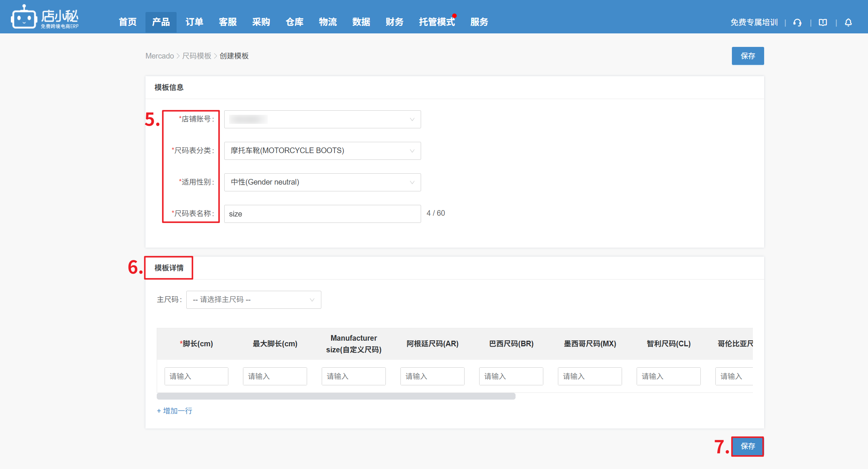Focus the 尺码表名称 text field
Image resolution: width=868 pixels, height=469 pixels.
click(322, 214)
